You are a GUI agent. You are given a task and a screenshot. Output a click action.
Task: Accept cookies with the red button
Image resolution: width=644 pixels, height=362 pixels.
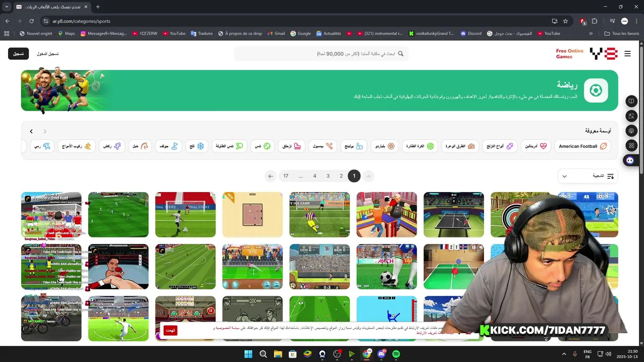tap(170, 330)
